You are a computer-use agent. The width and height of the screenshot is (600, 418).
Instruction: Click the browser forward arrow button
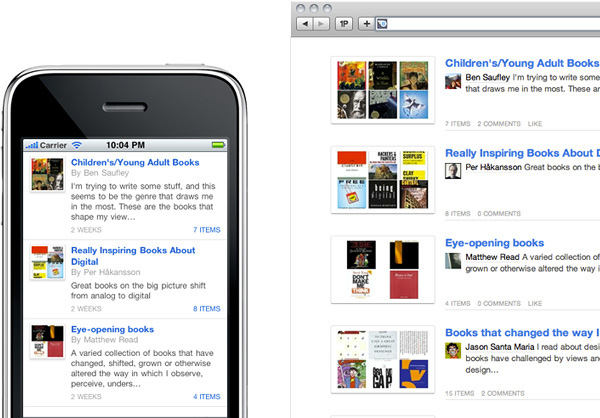tap(321, 24)
